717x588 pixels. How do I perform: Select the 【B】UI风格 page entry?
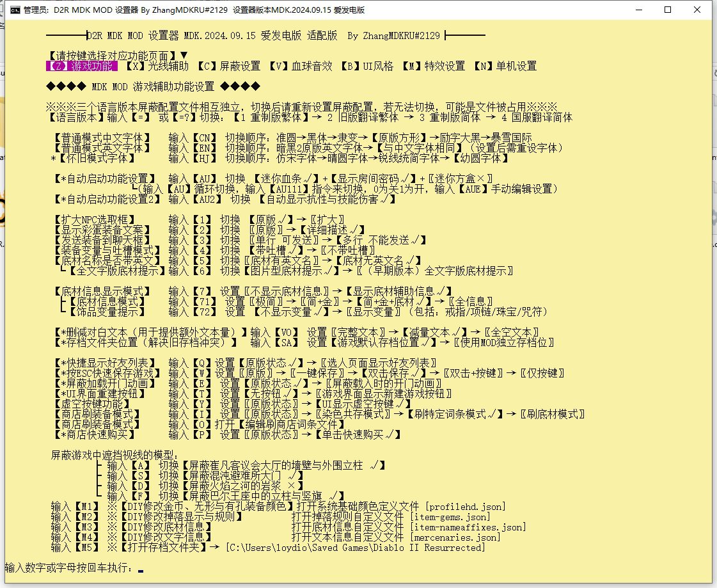click(368, 66)
